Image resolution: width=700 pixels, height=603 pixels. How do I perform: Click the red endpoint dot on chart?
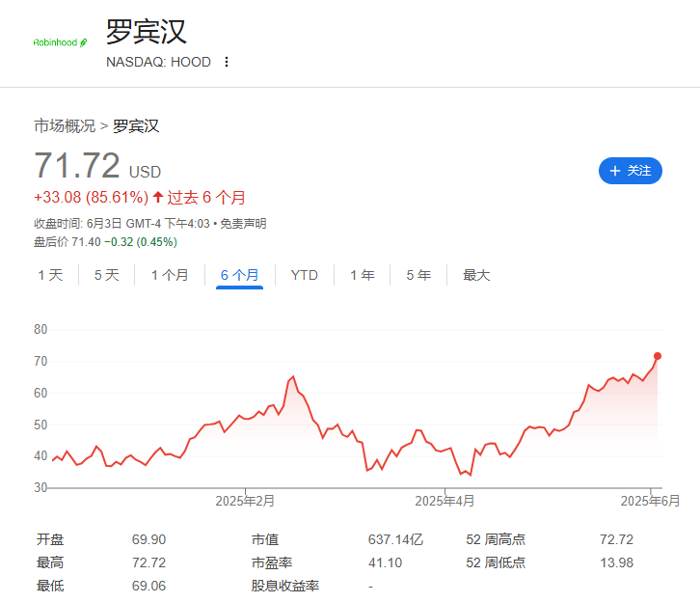(658, 356)
